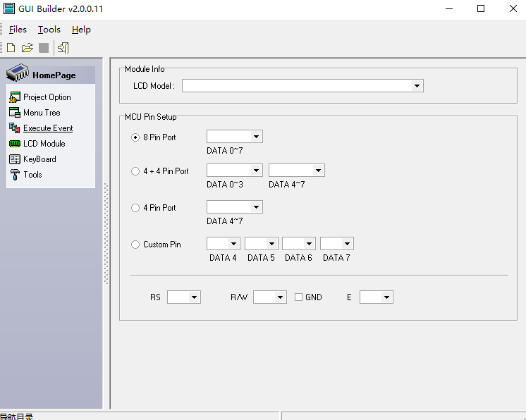This screenshot has width=526, height=420.
Task: Click the Tools hammer icon
Action: (15, 175)
